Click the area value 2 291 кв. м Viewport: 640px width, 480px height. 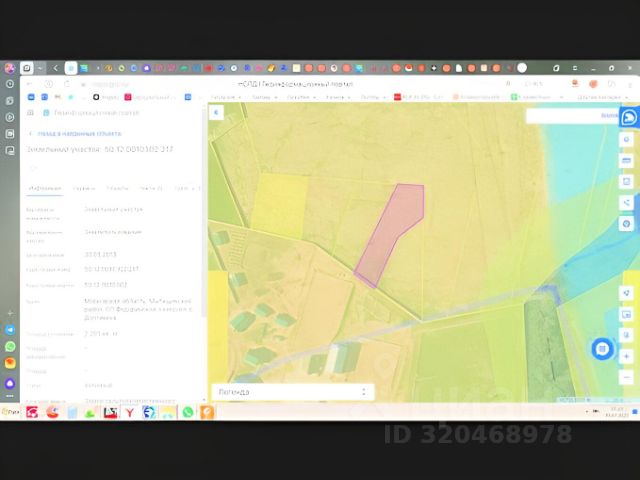[x=101, y=333]
